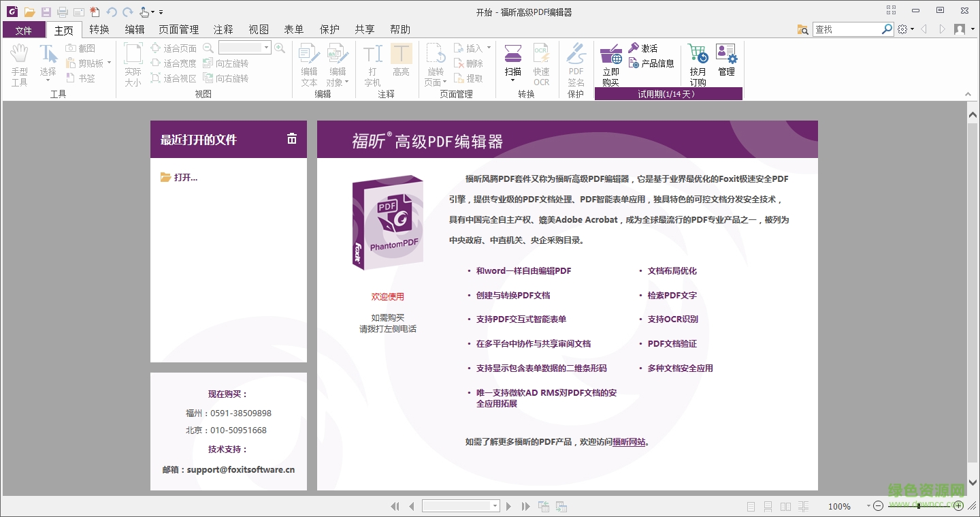Undo the last action

coord(111,12)
